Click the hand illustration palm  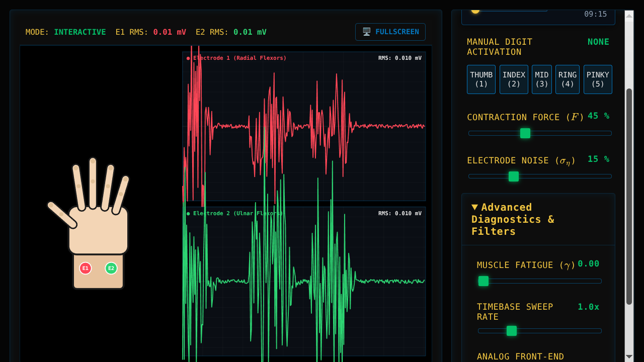(x=99, y=230)
